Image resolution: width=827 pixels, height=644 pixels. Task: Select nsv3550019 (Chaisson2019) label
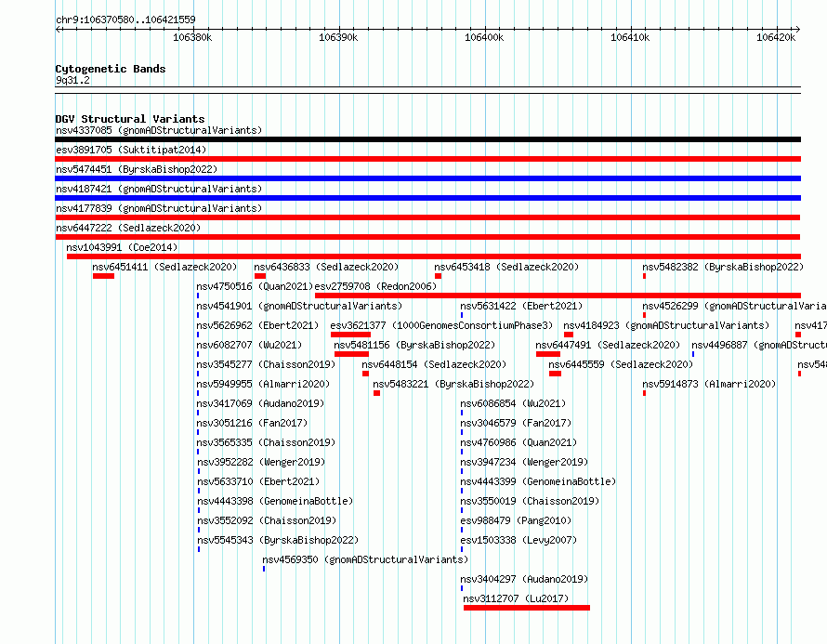[x=530, y=501]
